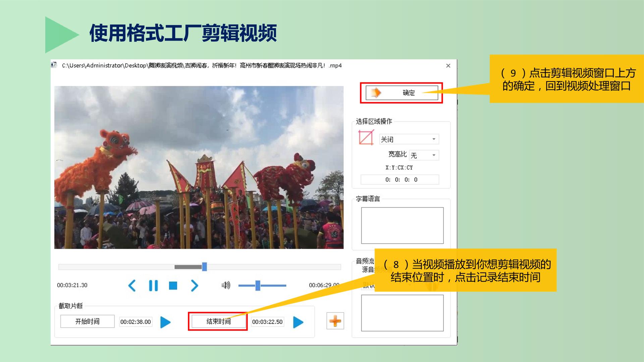The width and height of the screenshot is (644, 362).
Task: Click the 确定 confirm button
Action: (x=401, y=93)
